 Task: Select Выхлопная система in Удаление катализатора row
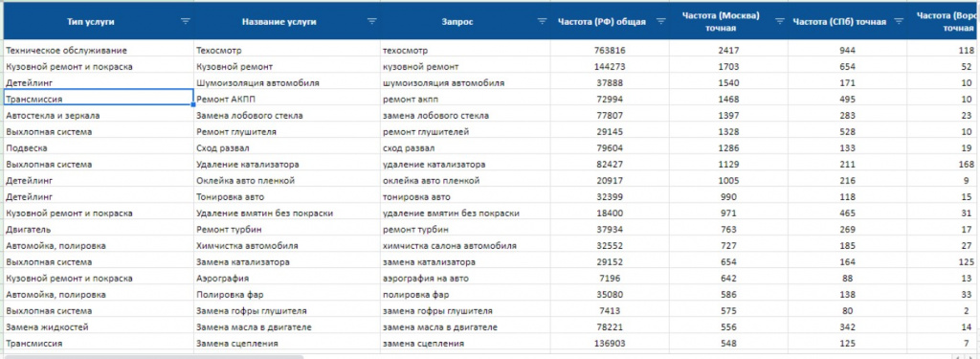(x=99, y=164)
